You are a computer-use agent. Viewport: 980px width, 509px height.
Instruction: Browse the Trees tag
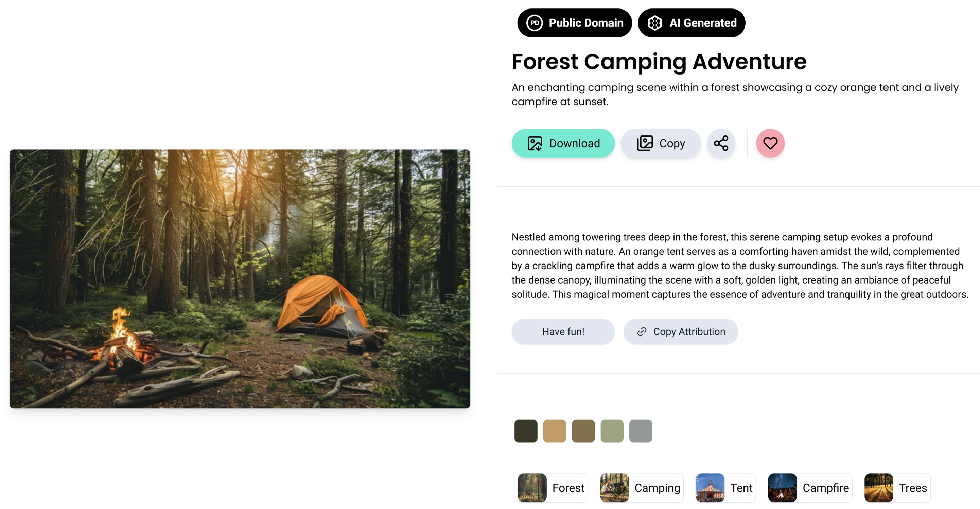tap(897, 488)
